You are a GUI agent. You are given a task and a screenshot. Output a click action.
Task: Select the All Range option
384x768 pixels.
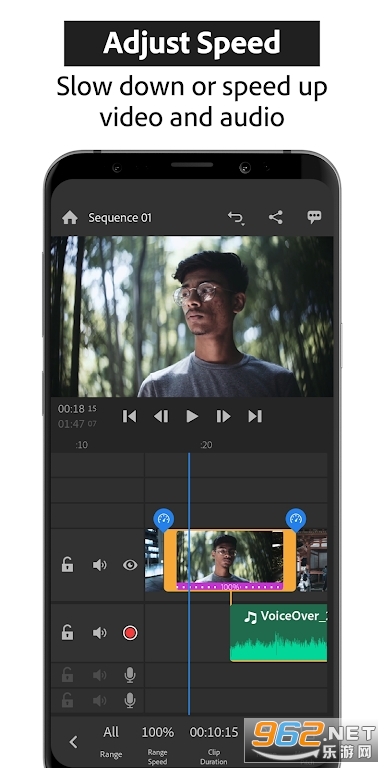tap(111, 742)
